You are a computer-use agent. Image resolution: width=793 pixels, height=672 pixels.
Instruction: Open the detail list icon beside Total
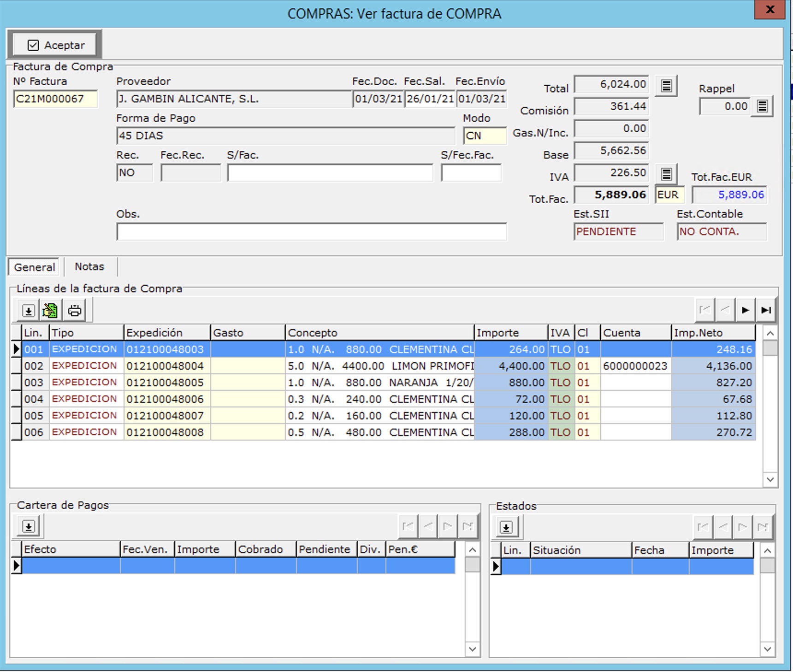point(666,86)
